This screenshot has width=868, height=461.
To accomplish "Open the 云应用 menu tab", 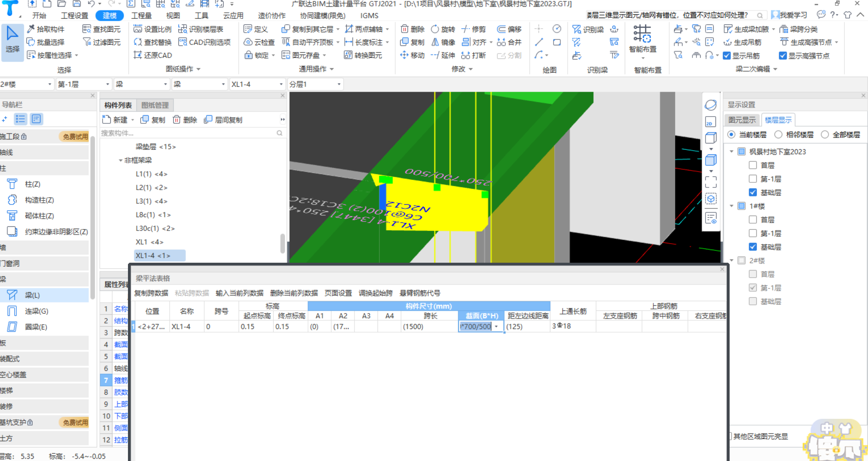I will [x=233, y=15].
